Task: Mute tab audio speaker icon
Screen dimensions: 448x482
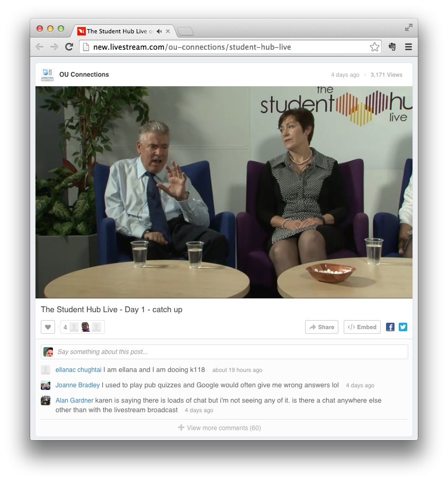Action: click(x=159, y=31)
